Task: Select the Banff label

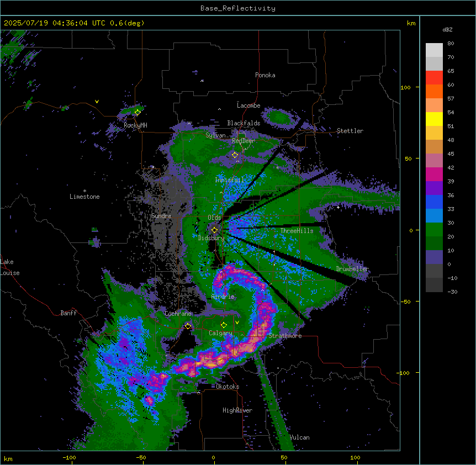Action: pos(68,313)
